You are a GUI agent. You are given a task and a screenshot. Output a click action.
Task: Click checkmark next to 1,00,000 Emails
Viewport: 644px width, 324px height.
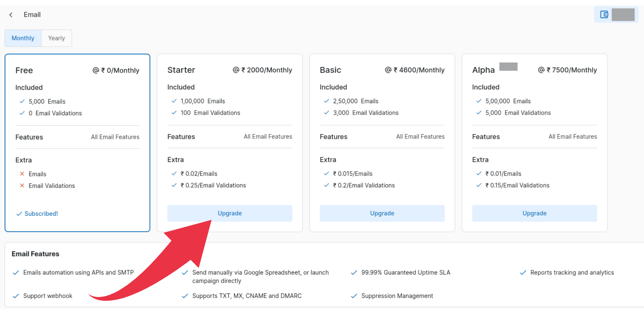(174, 101)
